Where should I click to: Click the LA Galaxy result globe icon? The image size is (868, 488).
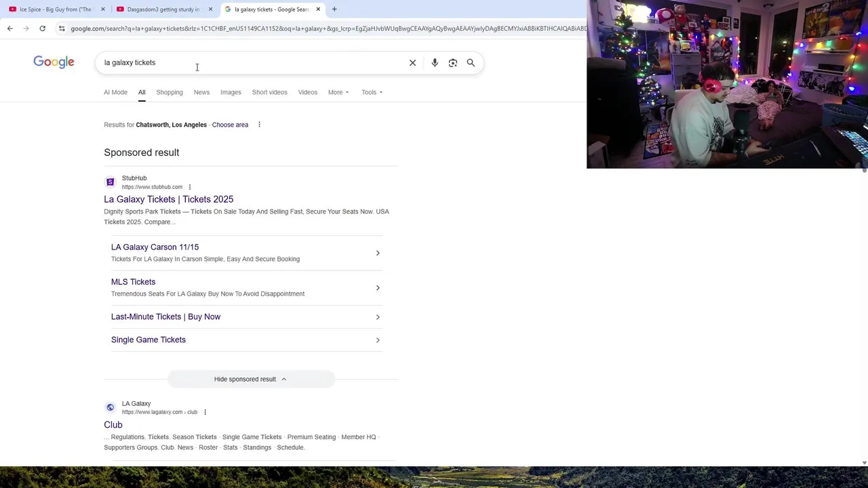110,407
